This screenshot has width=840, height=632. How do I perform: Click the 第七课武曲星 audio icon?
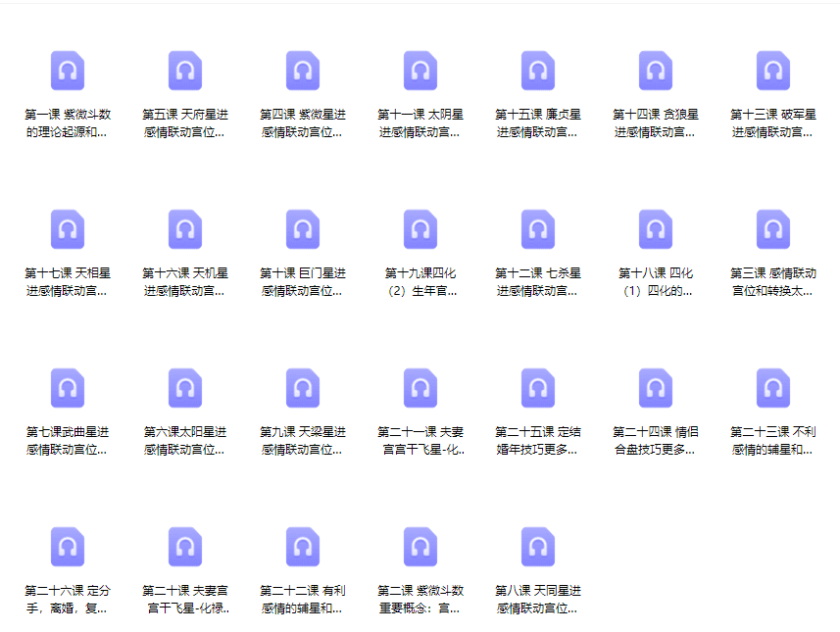click(x=68, y=389)
